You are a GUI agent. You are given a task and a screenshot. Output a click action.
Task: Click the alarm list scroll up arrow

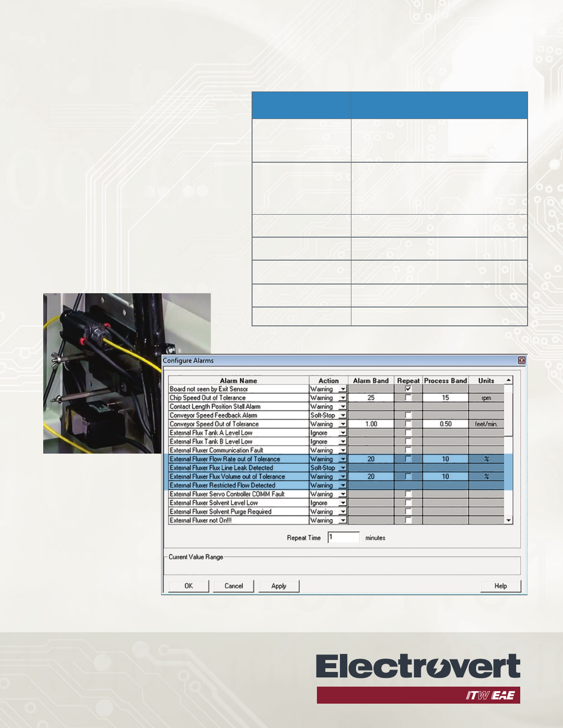pos(508,380)
